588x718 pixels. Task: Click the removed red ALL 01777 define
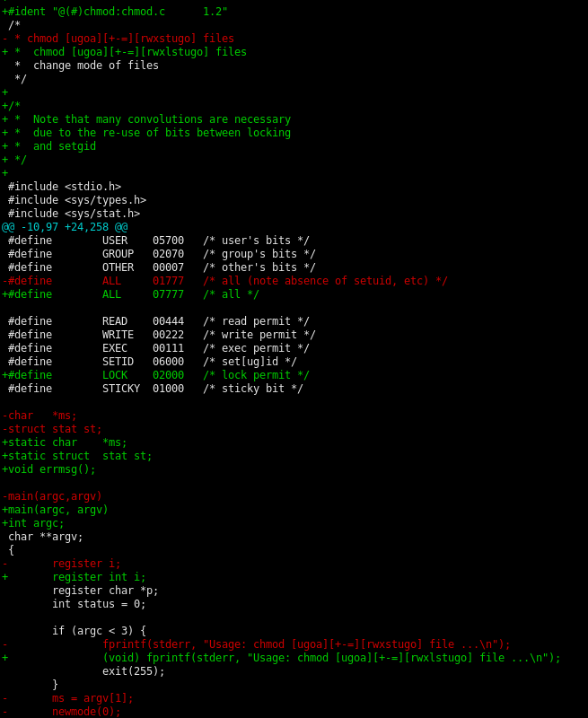[224, 281]
